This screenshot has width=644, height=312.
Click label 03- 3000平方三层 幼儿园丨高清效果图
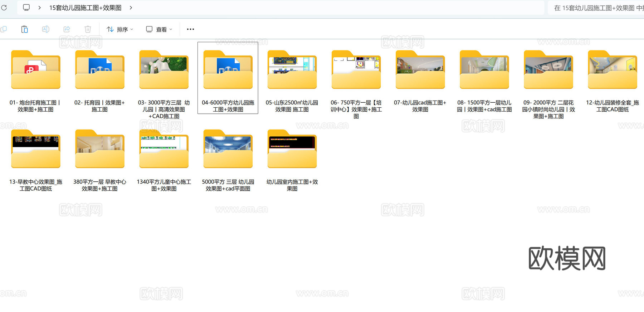[164, 109]
